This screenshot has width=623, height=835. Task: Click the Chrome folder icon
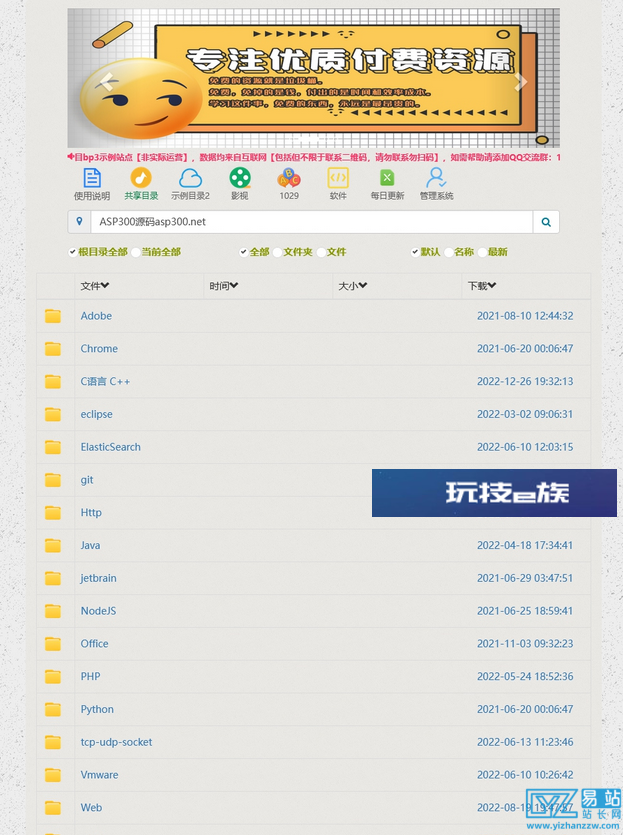point(53,349)
